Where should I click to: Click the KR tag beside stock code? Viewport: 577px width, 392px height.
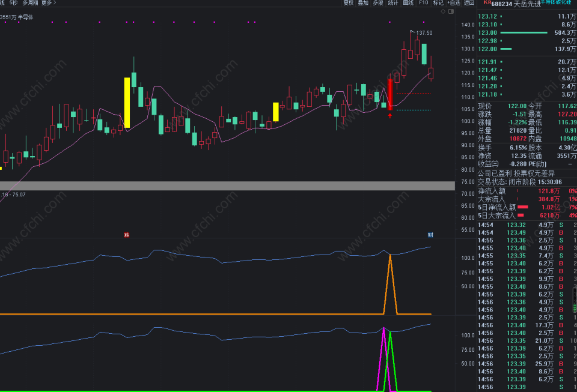coord(487,2)
